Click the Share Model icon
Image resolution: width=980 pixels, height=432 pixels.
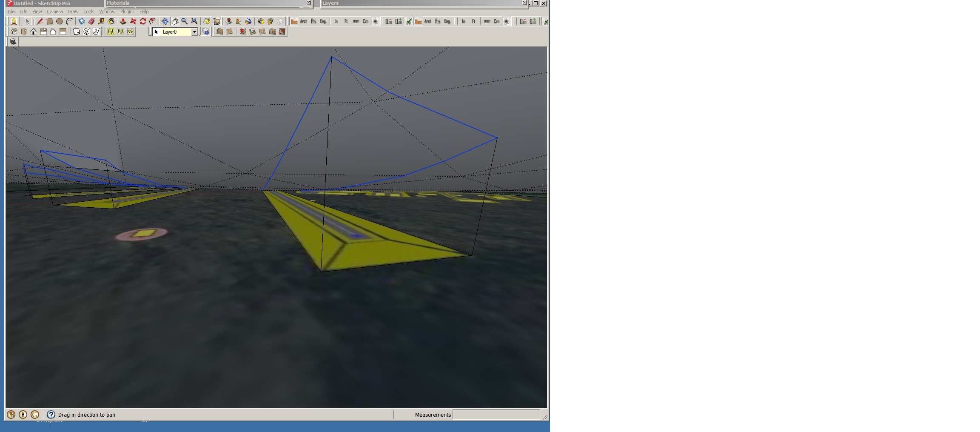[271, 21]
